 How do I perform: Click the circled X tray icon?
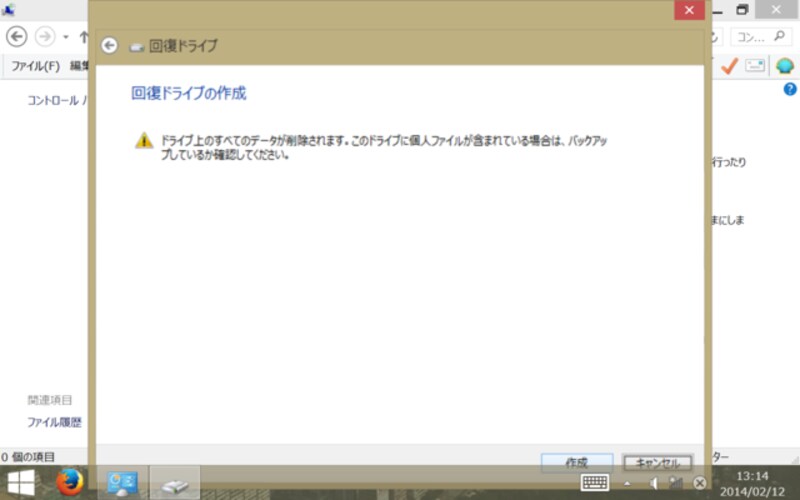[699, 483]
